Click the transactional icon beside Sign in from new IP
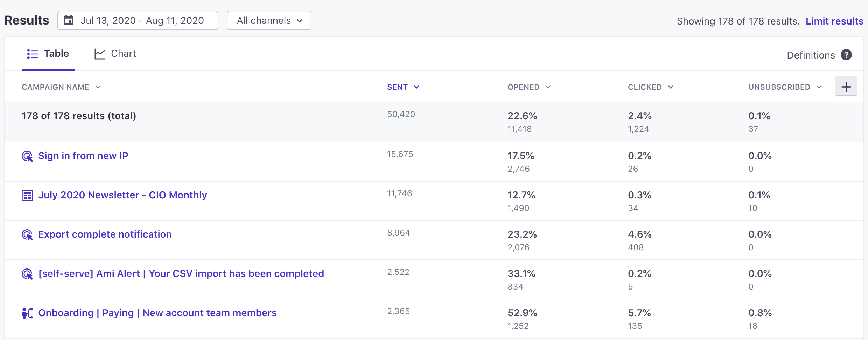The width and height of the screenshot is (868, 340). [27, 156]
